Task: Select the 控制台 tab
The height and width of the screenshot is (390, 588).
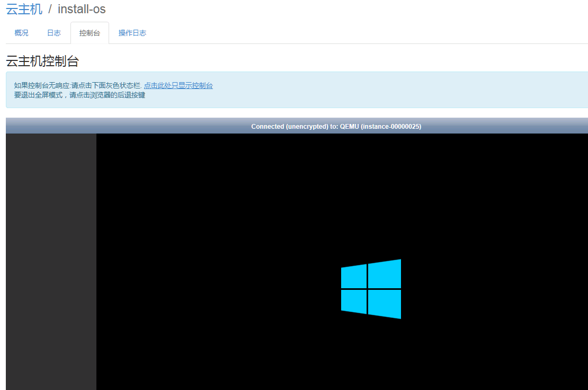Action: pyautogui.click(x=90, y=33)
